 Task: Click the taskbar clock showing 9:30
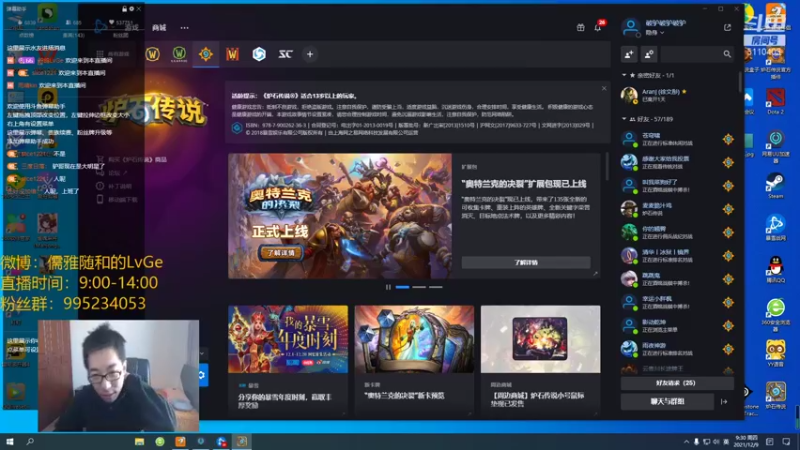[746, 441]
